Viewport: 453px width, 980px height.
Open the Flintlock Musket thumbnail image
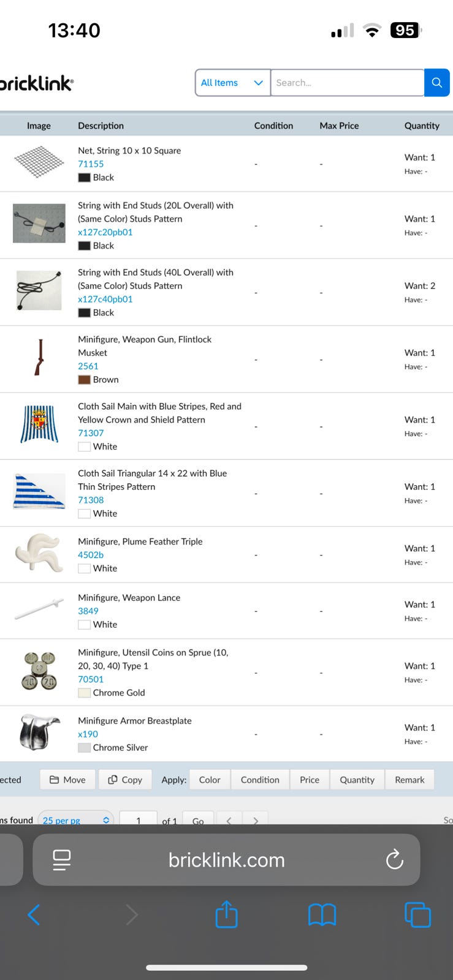pos(40,358)
